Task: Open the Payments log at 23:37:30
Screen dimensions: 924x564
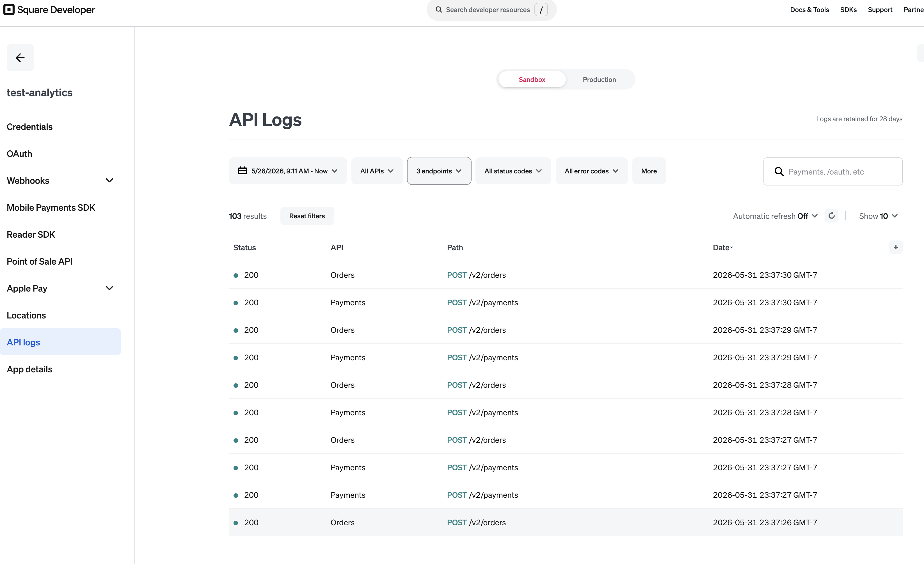Action: 566,302
